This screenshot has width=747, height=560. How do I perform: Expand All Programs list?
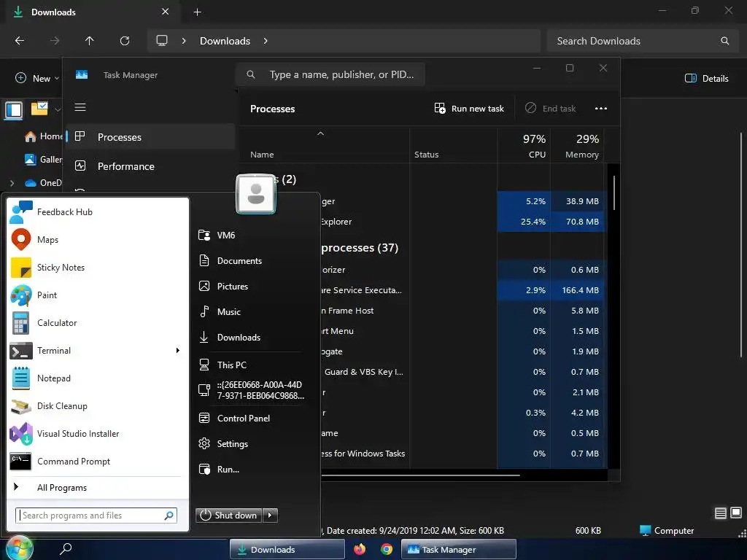pyautogui.click(x=98, y=487)
